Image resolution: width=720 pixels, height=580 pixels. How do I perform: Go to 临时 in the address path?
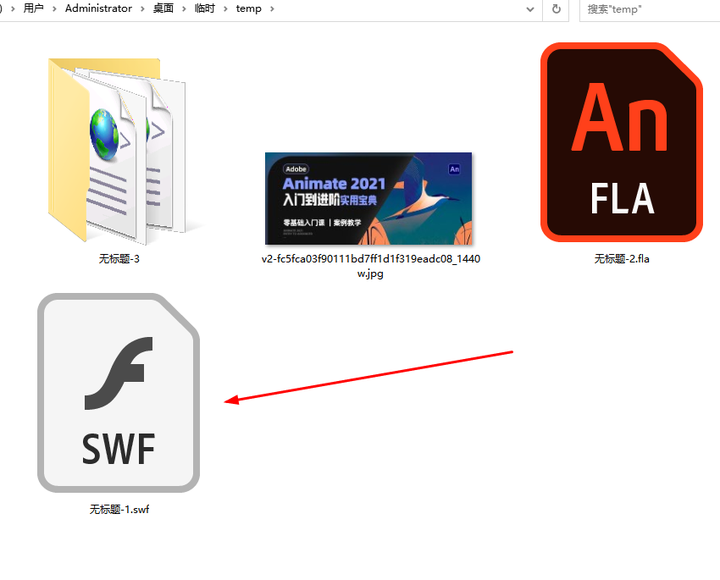tap(204, 8)
